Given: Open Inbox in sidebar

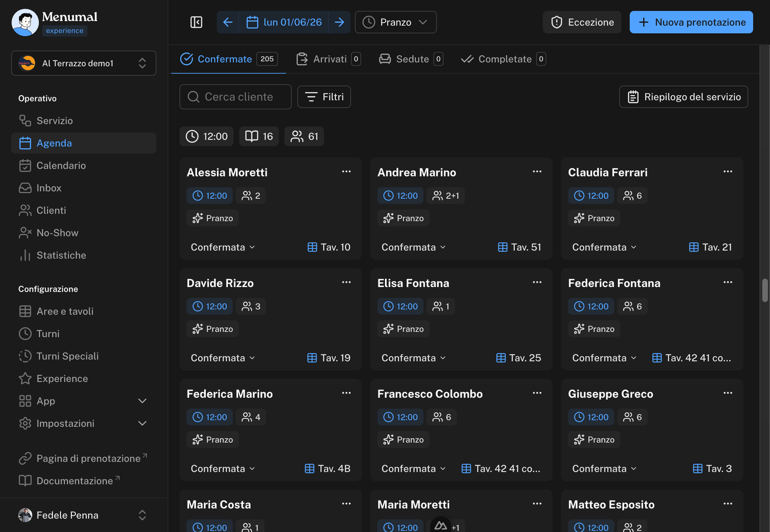Looking at the screenshot, I should [84, 188].
